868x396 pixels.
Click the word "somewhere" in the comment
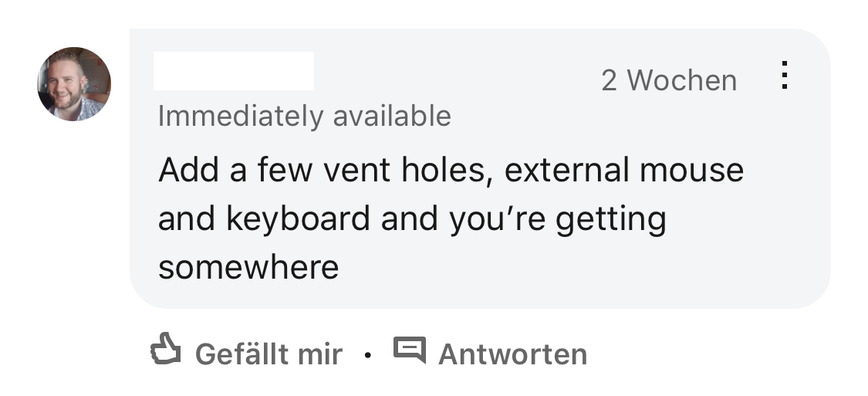(x=248, y=267)
